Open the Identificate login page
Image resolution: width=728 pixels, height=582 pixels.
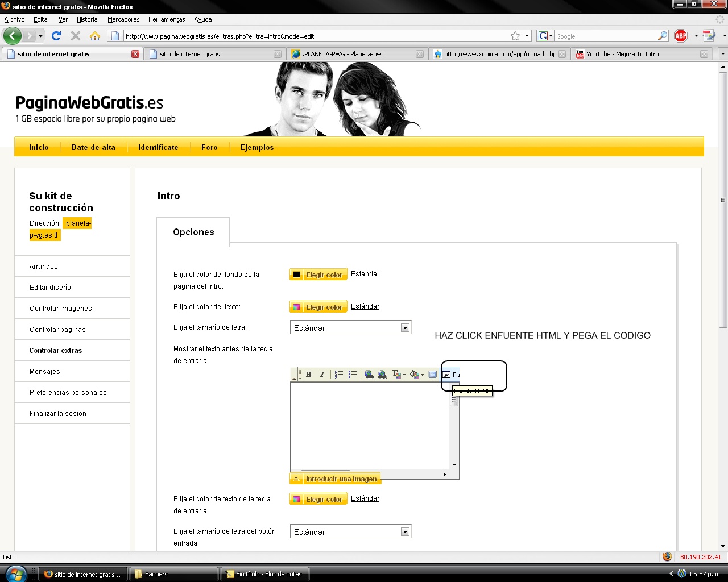pos(158,147)
